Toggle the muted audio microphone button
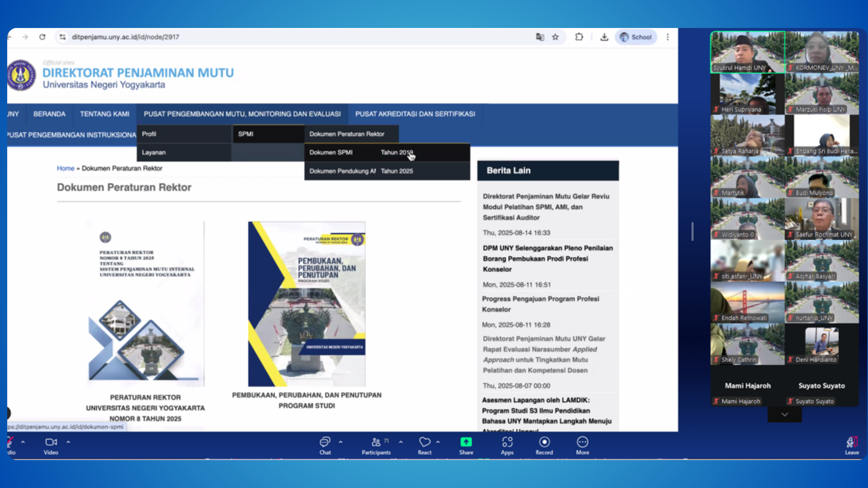 11,445
